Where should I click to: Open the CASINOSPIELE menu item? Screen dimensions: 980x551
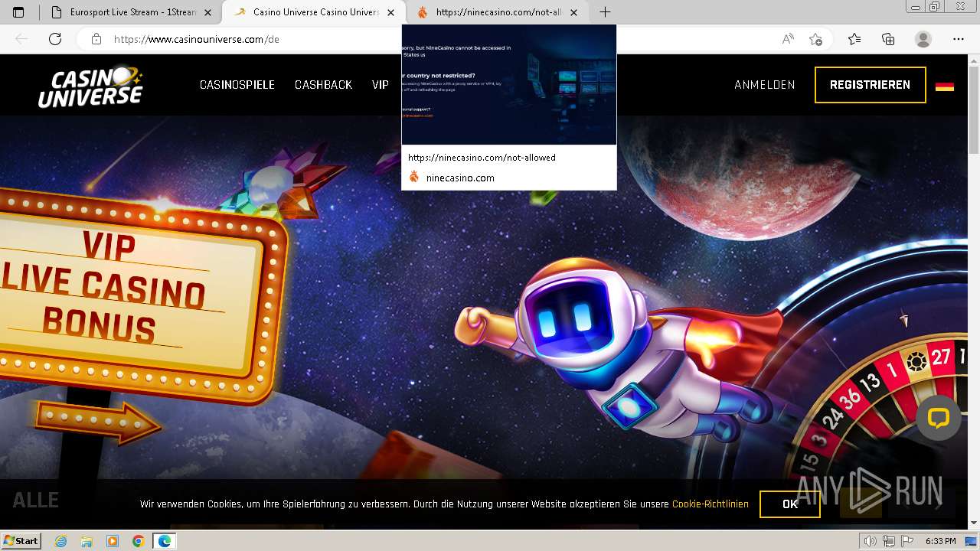pyautogui.click(x=237, y=85)
